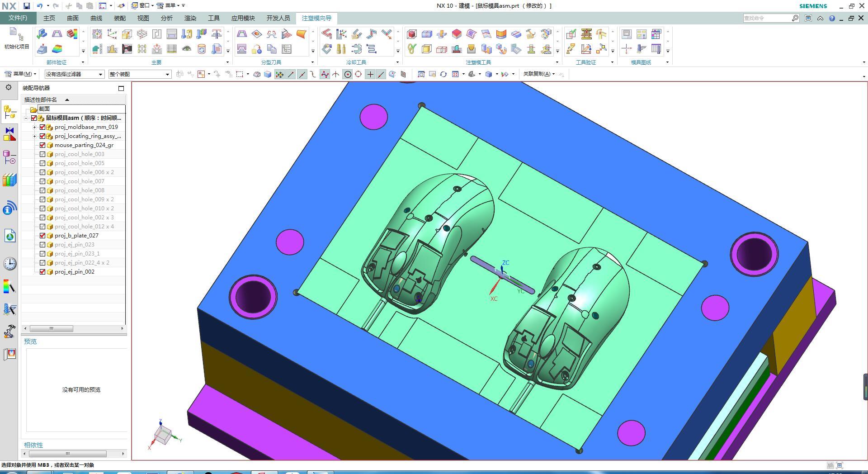
Task: Switch to the 应用模块 ribbon tab
Action: 243,18
